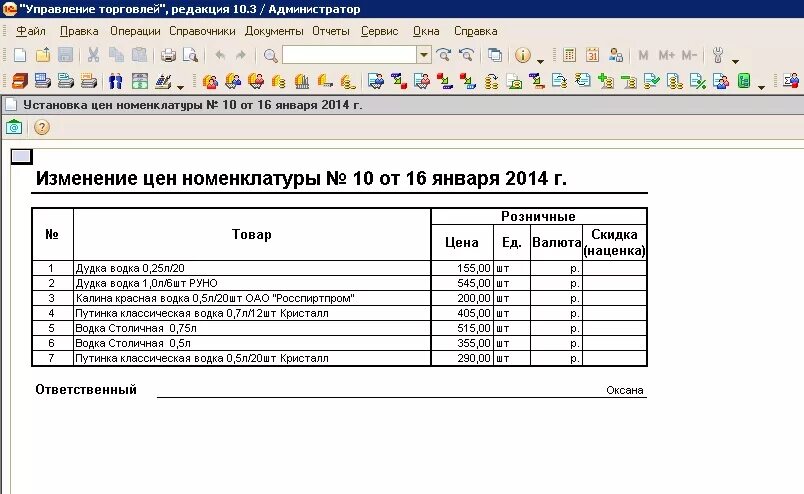The width and height of the screenshot is (804, 494).
Task: Open the Файл menu
Action: [x=31, y=31]
